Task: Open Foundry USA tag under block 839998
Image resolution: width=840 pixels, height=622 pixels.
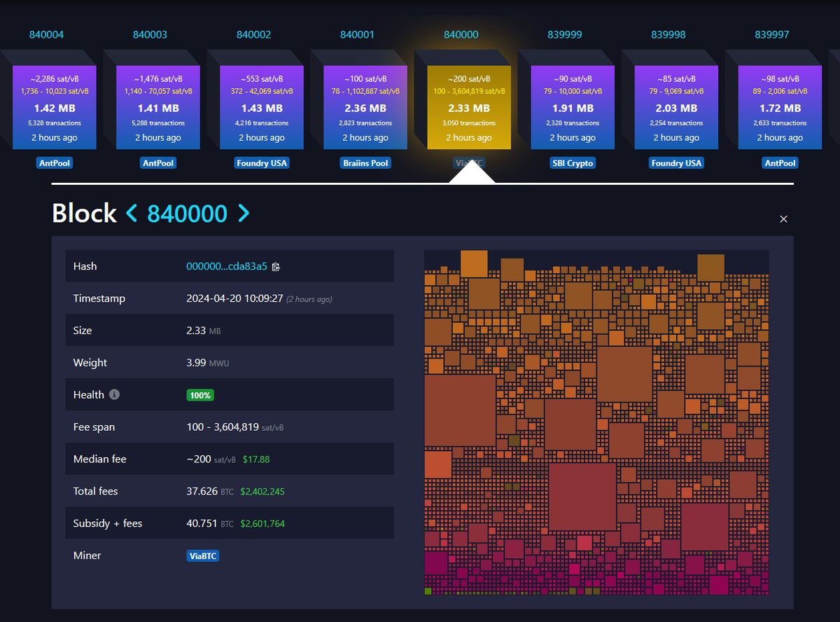Action: [x=676, y=163]
